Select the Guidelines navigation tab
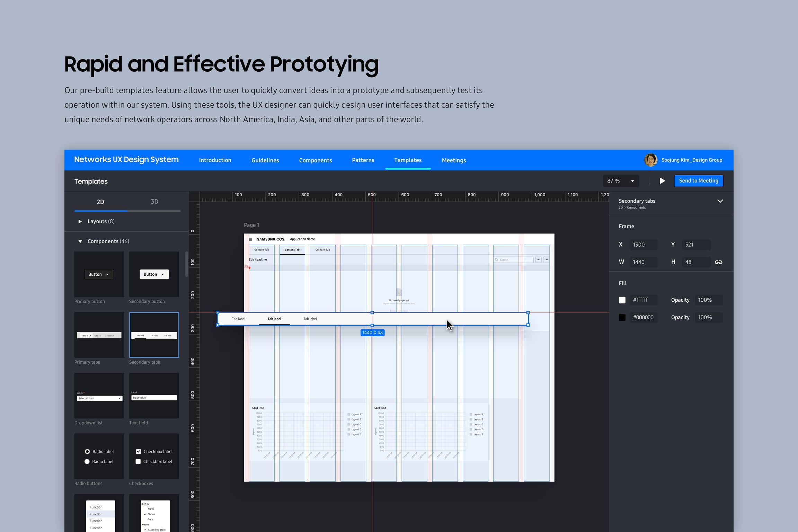This screenshot has width=798, height=532. 266,160
